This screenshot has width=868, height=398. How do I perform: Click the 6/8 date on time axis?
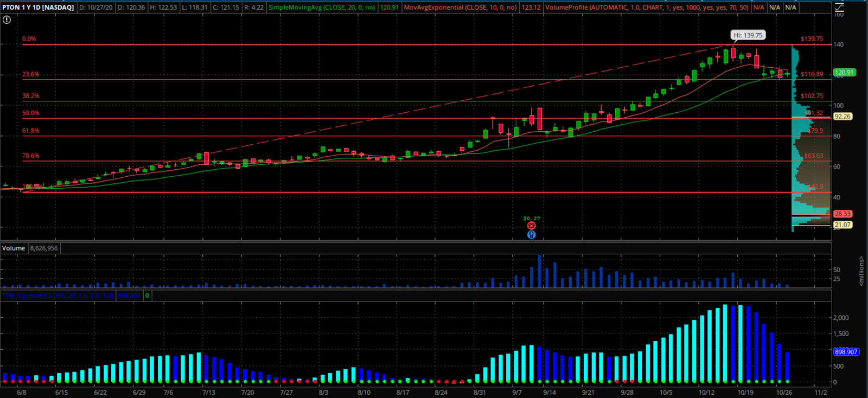pos(22,393)
